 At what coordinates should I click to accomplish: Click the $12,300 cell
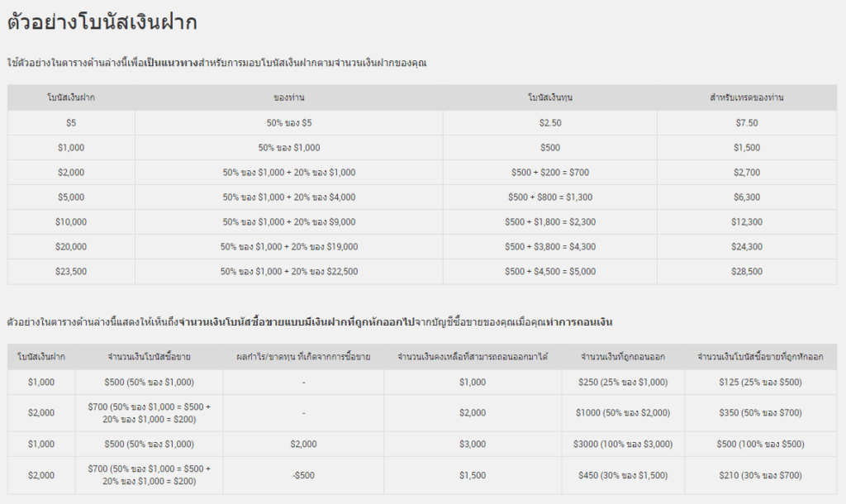tap(747, 222)
